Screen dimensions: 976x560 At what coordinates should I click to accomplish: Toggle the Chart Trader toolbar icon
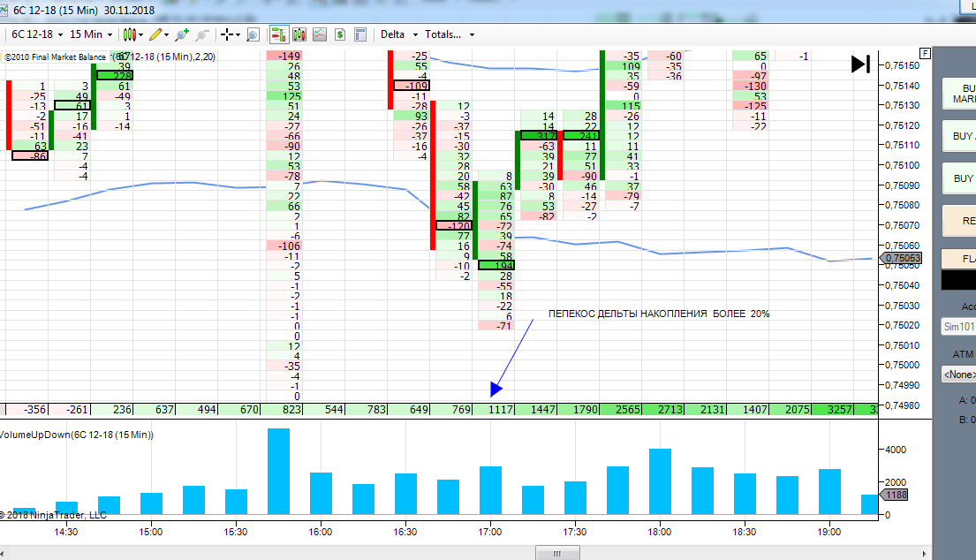(x=279, y=34)
